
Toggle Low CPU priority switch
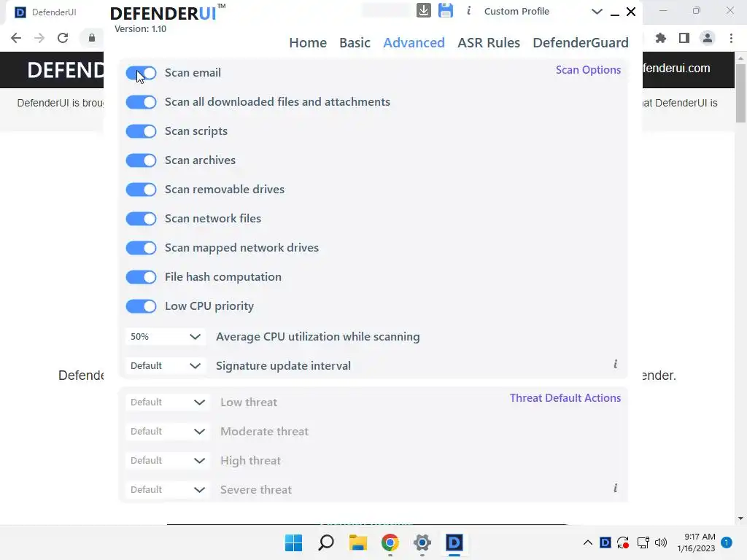click(141, 306)
